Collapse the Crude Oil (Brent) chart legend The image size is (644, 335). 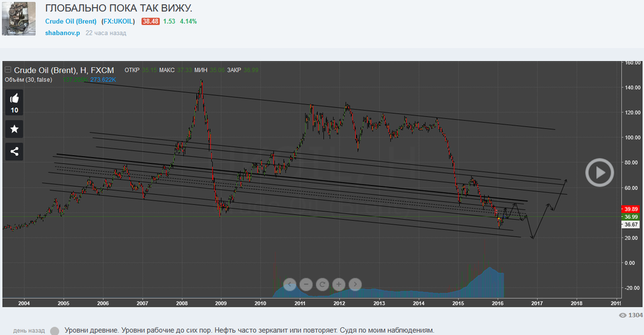[8, 70]
